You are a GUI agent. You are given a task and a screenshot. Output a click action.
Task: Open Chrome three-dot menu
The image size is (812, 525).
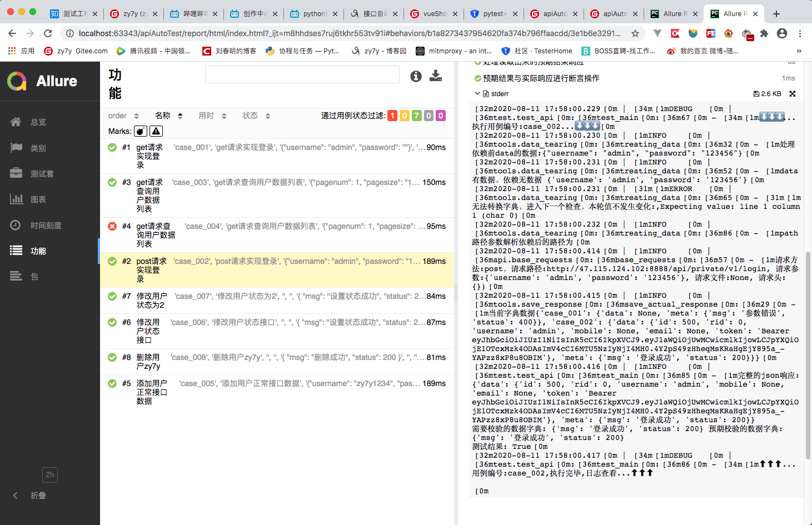click(800, 33)
